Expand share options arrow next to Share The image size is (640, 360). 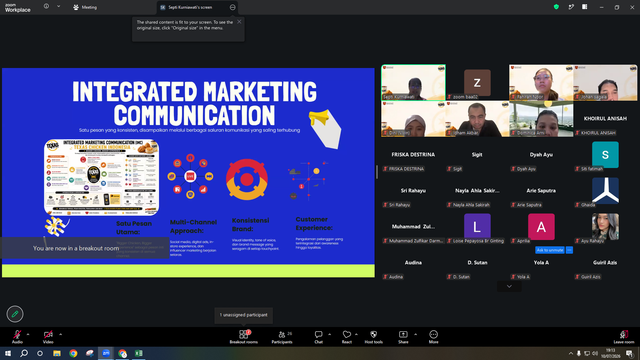[416, 334]
